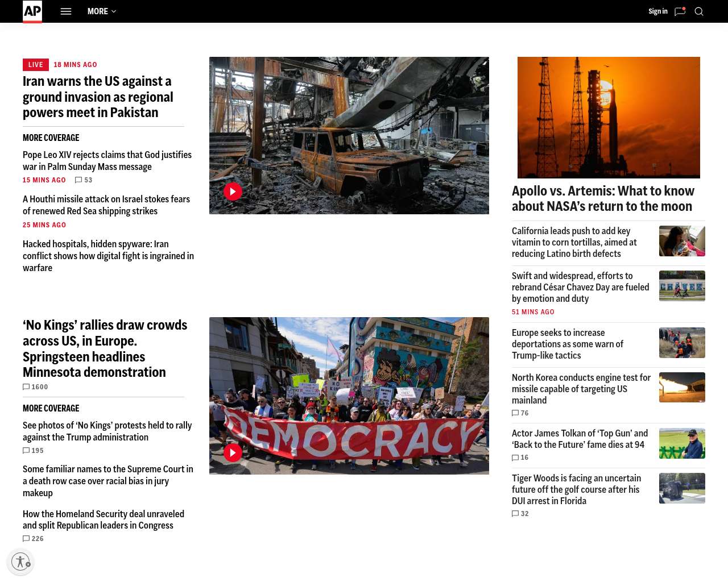728x582 pixels.
Task: Open Apollo vs. Artemis NASA moon article
Action: pos(603,198)
